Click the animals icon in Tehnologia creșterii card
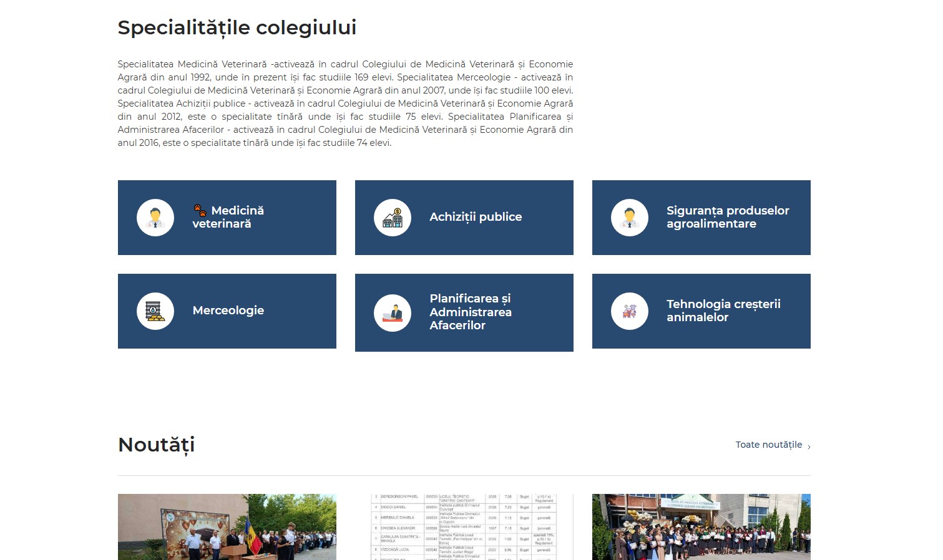 [630, 311]
